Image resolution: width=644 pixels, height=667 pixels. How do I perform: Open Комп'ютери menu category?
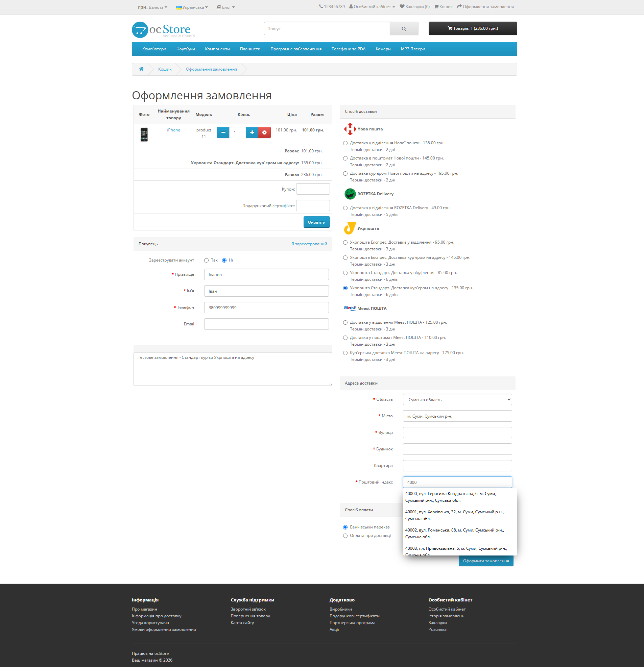coord(154,49)
